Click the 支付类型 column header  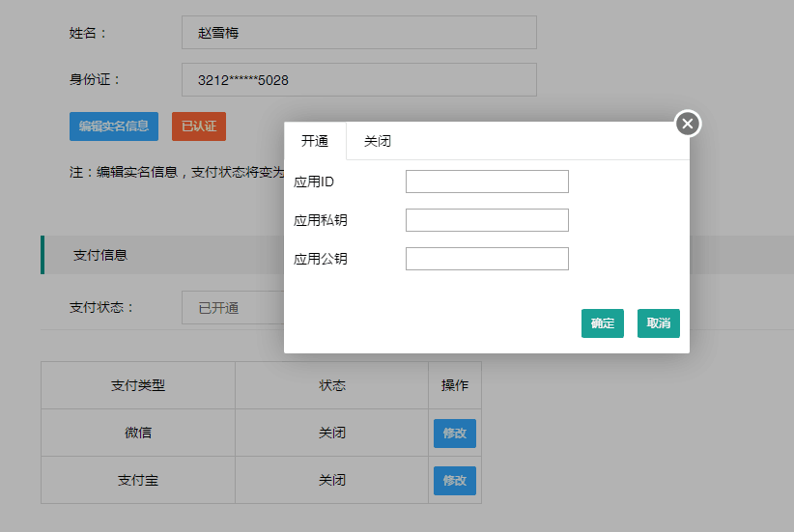(x=138, y=385)
